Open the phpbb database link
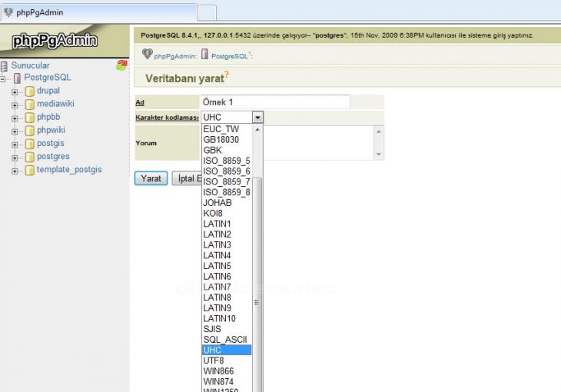The height and width of the screenshot is (392, 561). click(48, 117)
